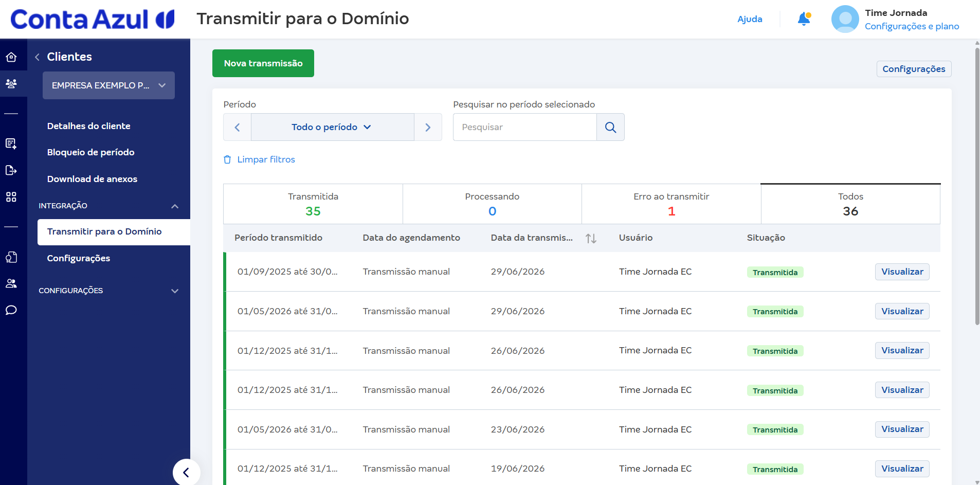Screen dimensions: 980x485
Task: Open the users icon in left rail
Action: click(x=11, y=283)
